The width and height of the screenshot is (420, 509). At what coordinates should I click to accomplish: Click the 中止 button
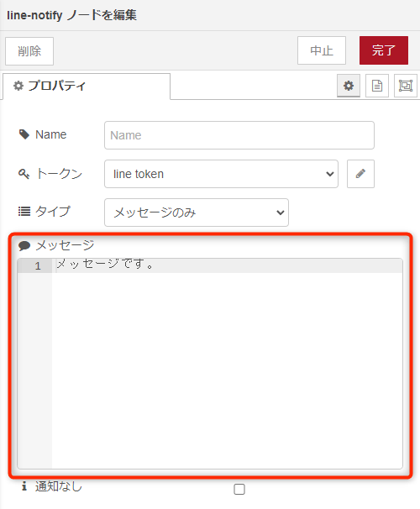[322, 50]
